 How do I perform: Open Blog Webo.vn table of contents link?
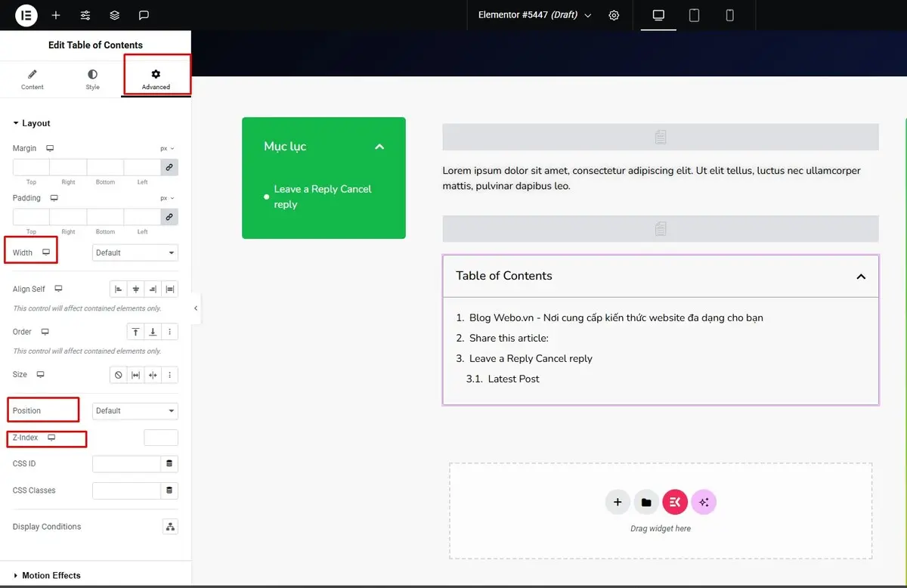pyautogui.click(x=616, y=317)
